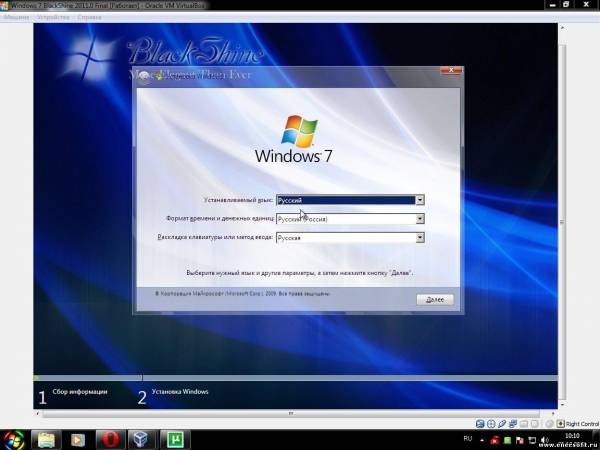Viewport: 600px width, 450px height.
Task: Restore down the VirtualBox window
Action: point(566,5)
